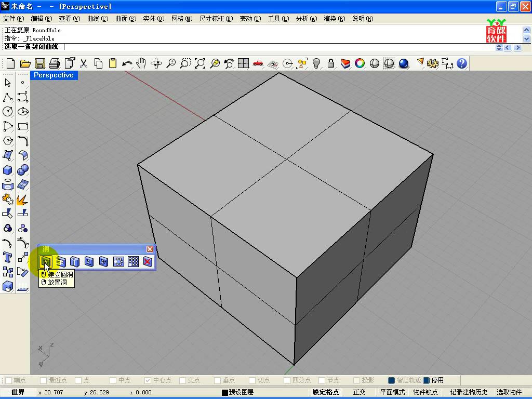This screenshot has width=532, height=399.
Task: Open the 实体(O) menu
Action: pyautogui.click(x=154, y=19)
